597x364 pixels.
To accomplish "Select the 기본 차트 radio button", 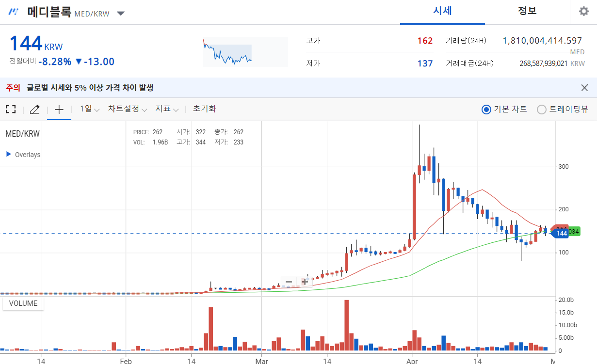I will pos(486,110).
